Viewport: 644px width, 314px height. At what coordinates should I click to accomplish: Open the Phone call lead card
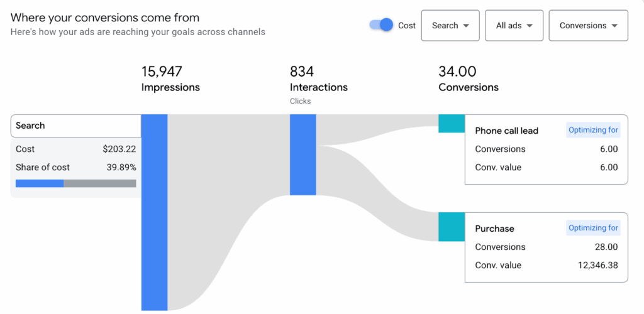tap(506, 131)
